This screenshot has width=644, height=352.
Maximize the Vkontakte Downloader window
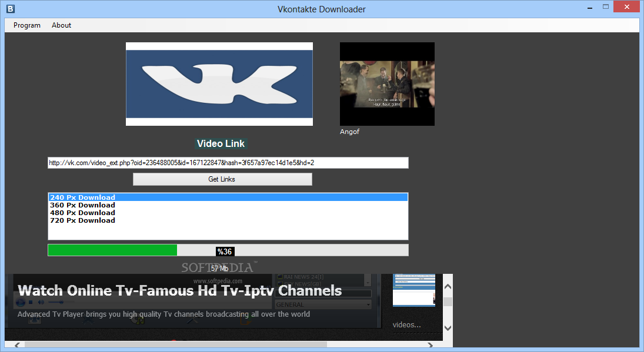coord(606,7)
